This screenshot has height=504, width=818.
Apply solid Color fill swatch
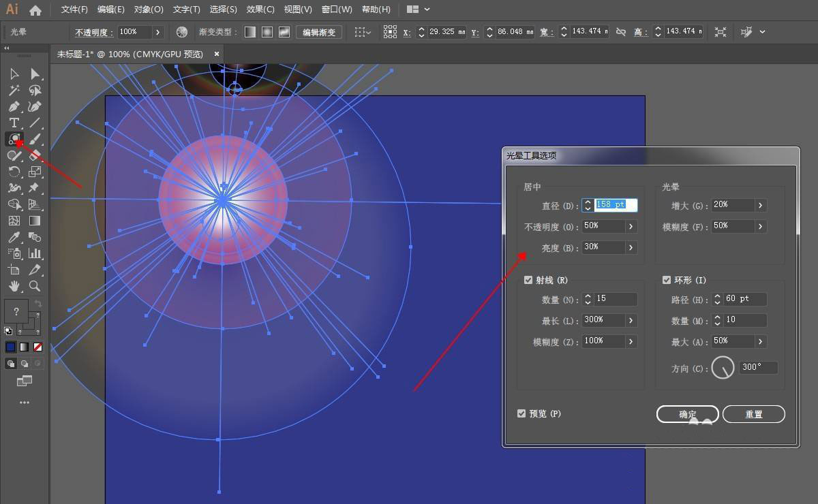[11, 347]
